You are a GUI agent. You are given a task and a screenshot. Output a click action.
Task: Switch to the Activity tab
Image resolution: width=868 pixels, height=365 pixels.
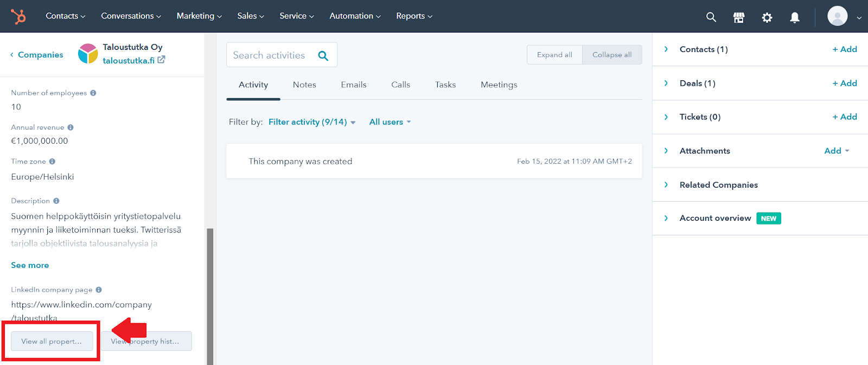pos(253,85)
